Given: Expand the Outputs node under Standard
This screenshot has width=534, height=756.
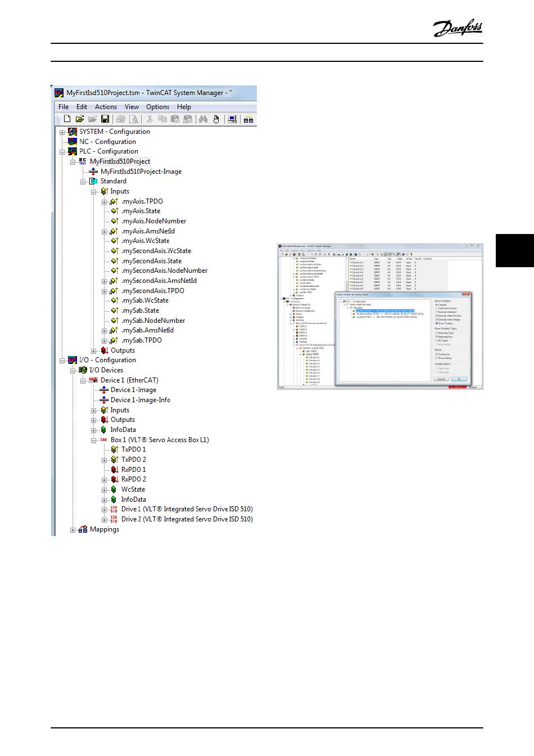Looking at the screenshot, I should click(x=94, y=351).
